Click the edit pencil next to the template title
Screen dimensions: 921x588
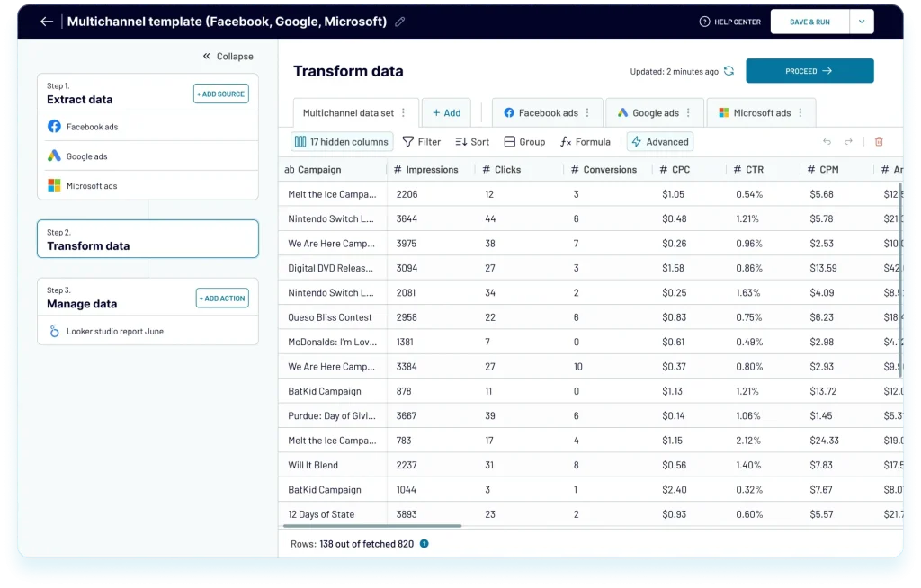point(399,21)
